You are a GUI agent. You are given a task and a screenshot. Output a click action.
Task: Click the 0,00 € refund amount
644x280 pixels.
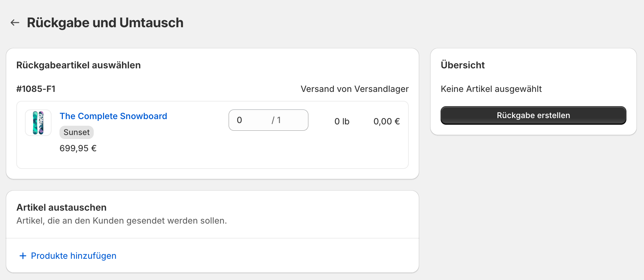pyautogui.click(x=386, y=121)
